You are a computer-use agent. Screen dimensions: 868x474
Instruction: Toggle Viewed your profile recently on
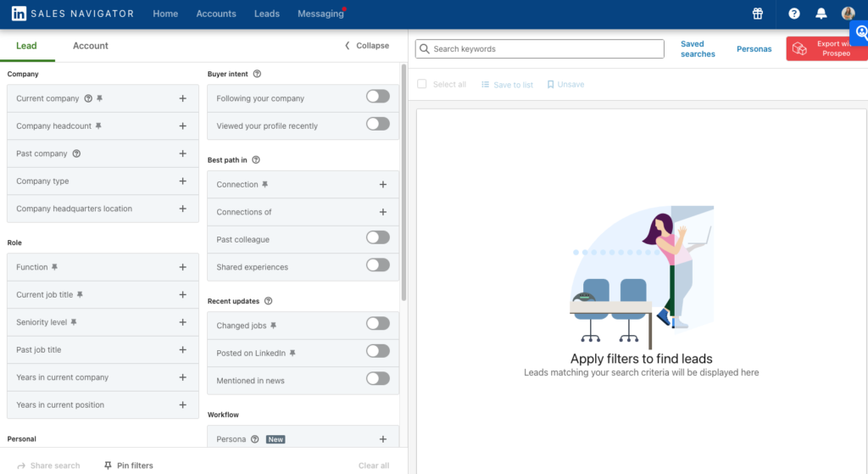pyautogui.click(x=377, y=125)
